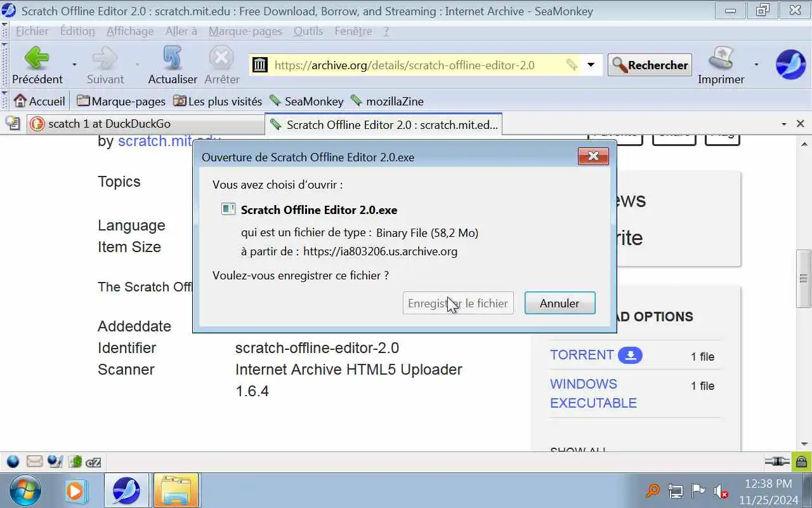The height and width of the screenshot is (508, 812).
Task: Click the bookmark tag icon inside the URL bar
Action: [x=572, y=65]
